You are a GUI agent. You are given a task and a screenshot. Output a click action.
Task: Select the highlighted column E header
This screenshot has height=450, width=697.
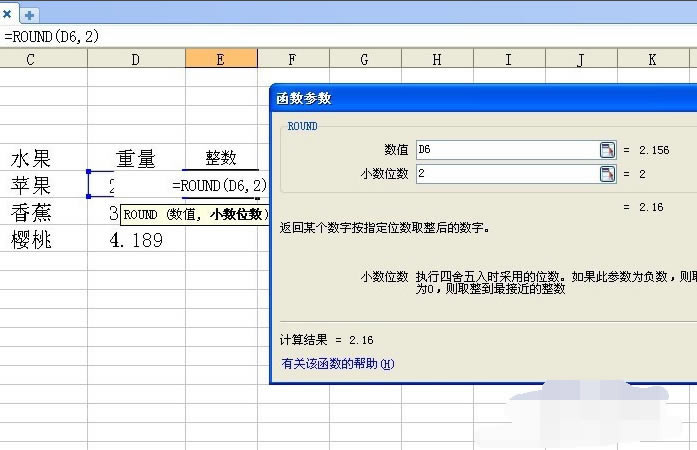[221, 59]
